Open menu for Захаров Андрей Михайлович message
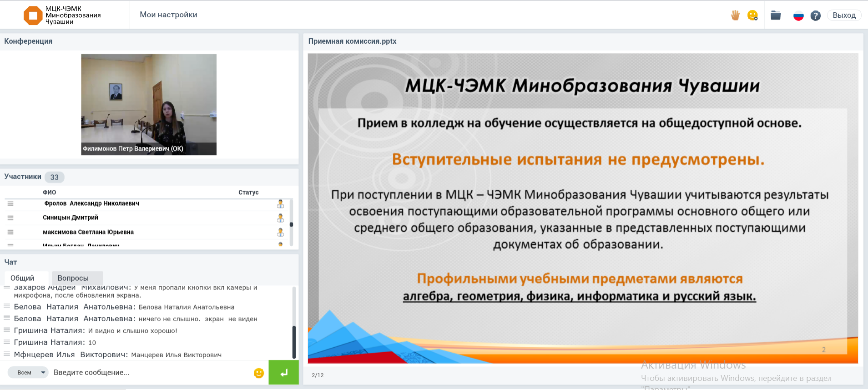 coord(7,288)
